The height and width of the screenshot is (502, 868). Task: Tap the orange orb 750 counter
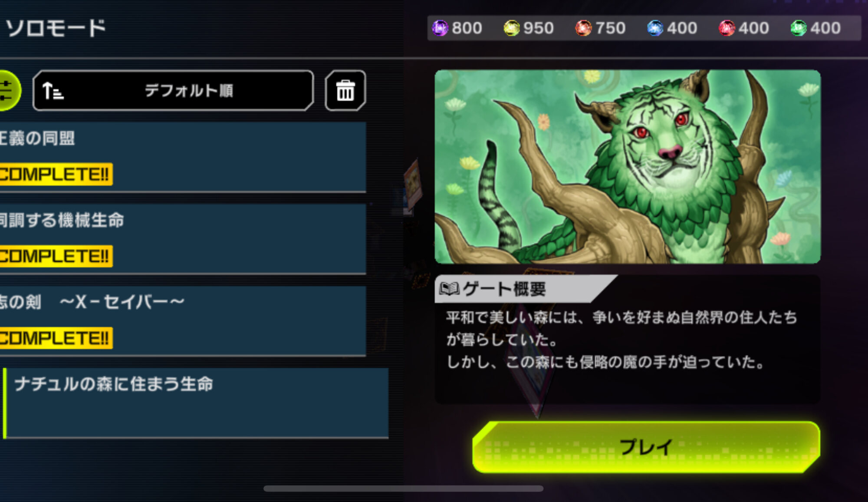pos(600,28)
